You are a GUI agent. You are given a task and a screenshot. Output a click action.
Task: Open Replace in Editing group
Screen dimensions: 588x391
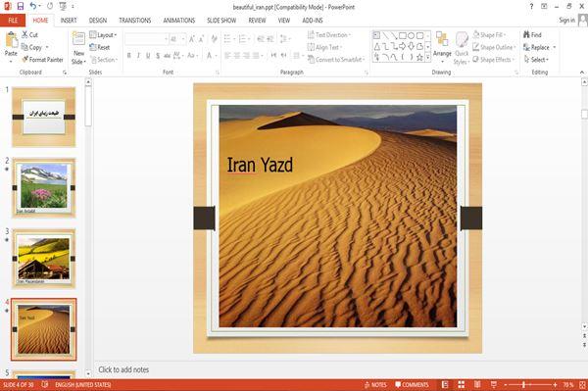click(540, 47)
